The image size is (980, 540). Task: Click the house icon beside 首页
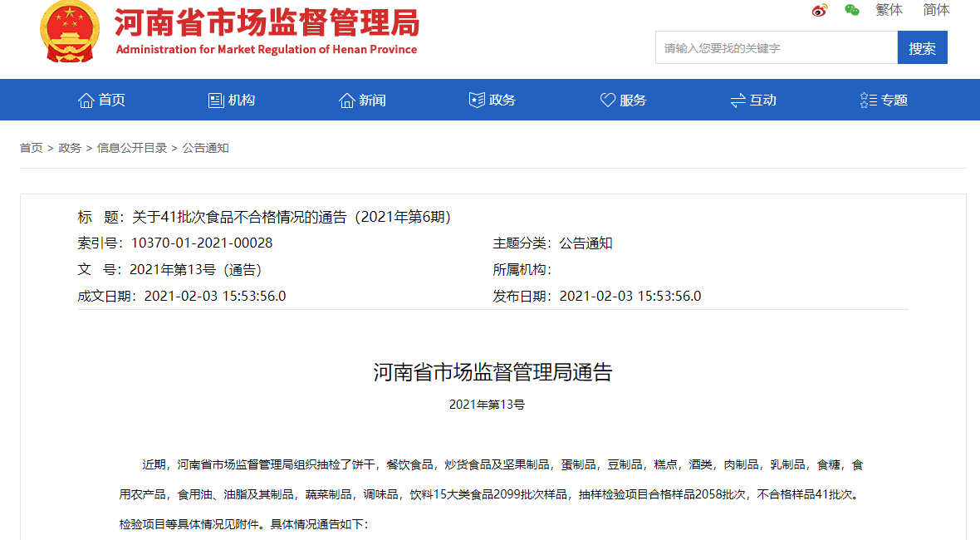(x=86, y=100)
